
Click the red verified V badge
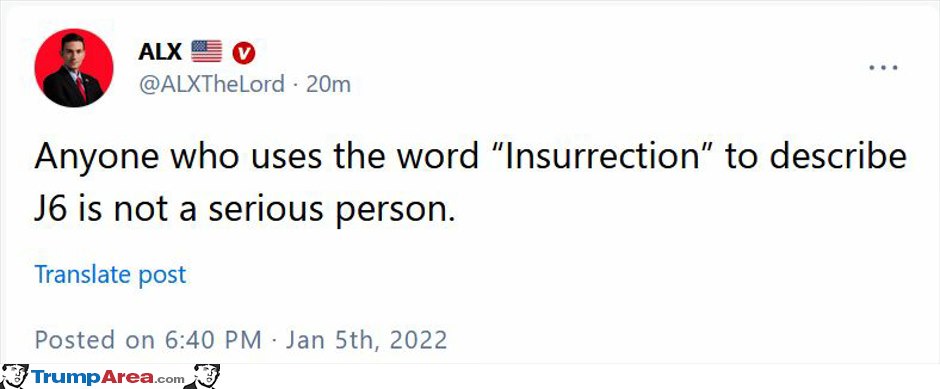point(243,53)
